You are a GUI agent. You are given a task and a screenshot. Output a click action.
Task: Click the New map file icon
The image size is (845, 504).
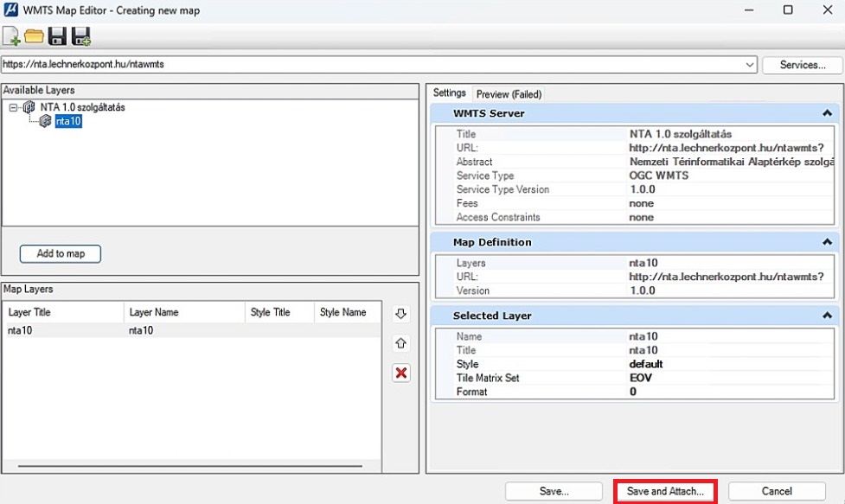tap(11, 36)
